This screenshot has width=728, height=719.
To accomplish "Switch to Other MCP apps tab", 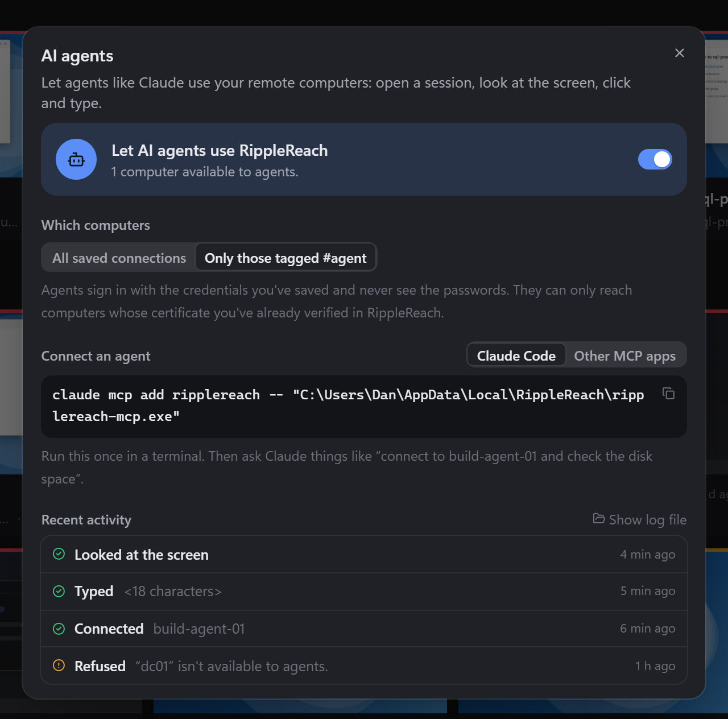I will [624, 356].
